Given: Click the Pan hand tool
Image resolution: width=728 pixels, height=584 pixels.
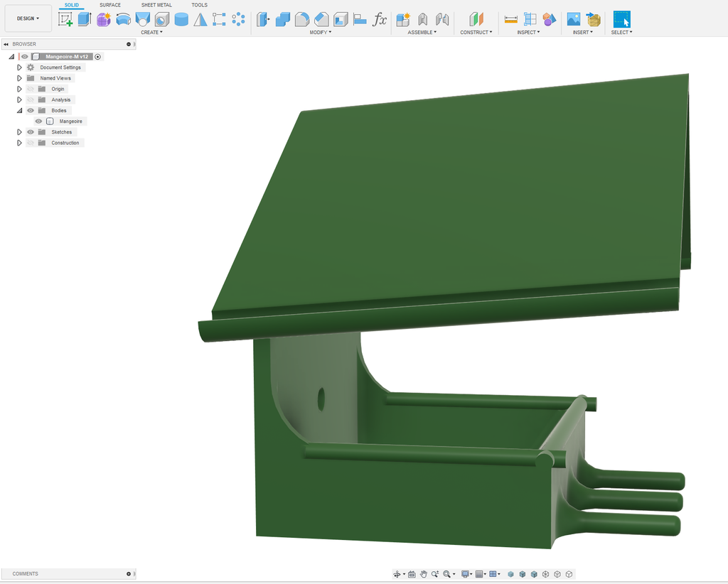Looking at the screenshot, I should click(423, 574).
